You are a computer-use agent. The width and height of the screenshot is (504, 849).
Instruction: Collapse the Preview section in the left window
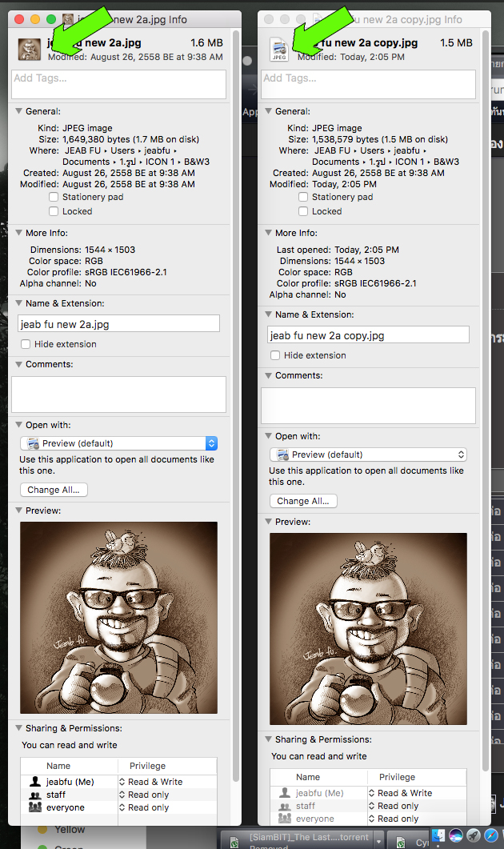(18, 511)
